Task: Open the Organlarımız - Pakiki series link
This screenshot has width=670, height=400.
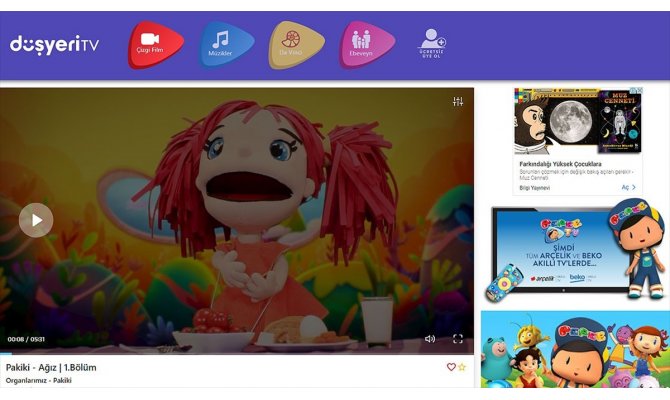Action: tap(39, 381)
